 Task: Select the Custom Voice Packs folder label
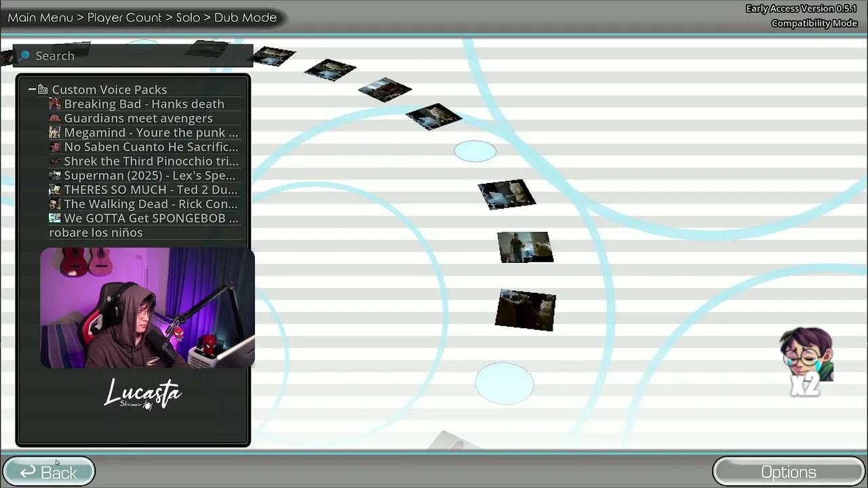click(x=109, y=89)
